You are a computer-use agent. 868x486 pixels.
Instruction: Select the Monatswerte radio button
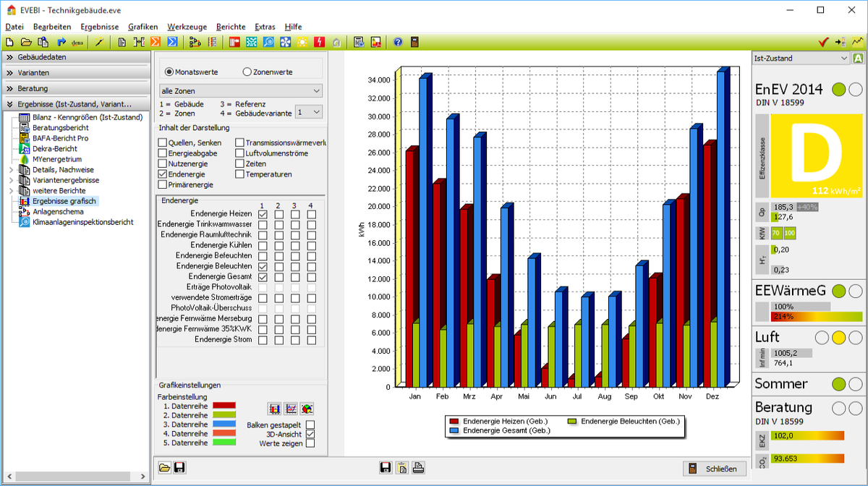169,72
